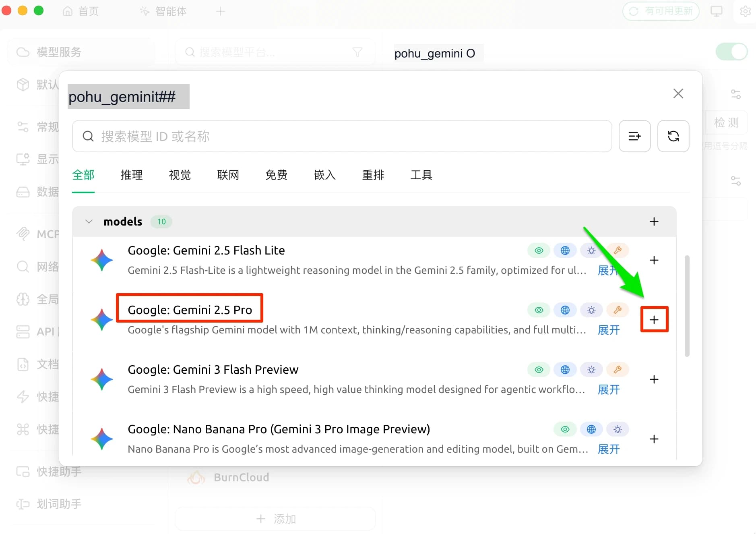The width and height of the screenshot is (756, 534).
Task: Refresh the model list
Action: [x=673, y=136]
